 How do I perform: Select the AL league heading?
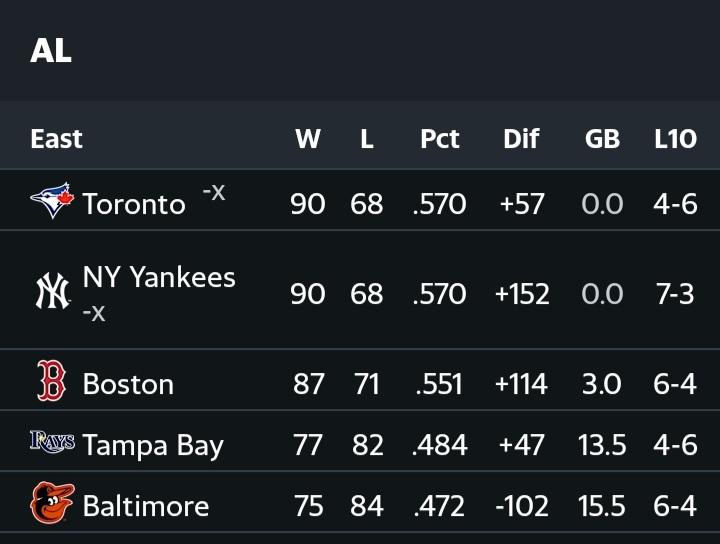pos(51,50)
